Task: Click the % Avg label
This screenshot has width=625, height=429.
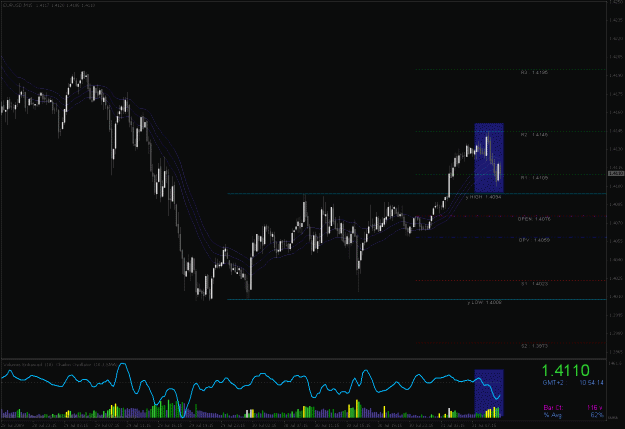Action: point(553,415)
